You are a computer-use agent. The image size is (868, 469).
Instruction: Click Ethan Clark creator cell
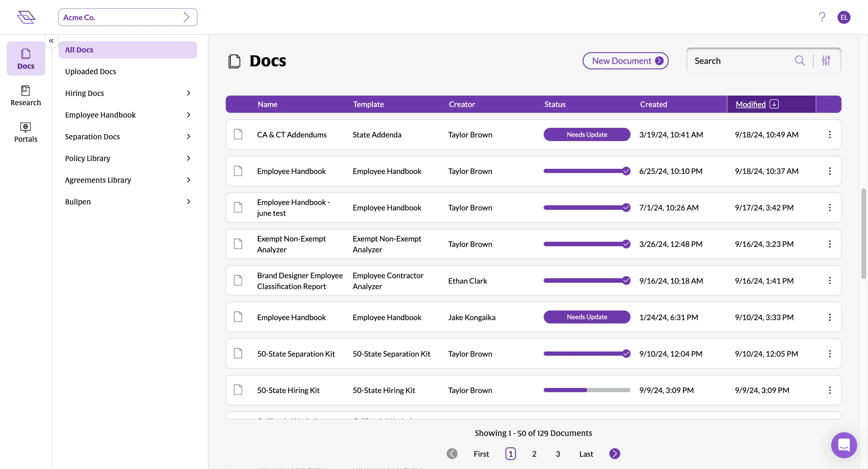467,281
